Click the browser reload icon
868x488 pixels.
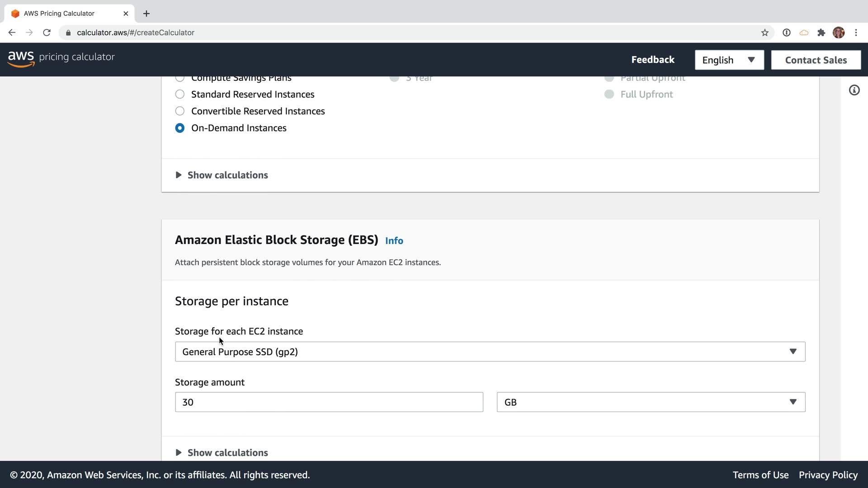[47, 33]
